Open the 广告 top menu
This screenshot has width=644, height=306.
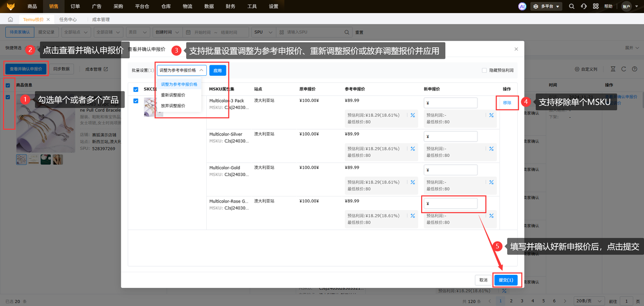click(x=97, y=7)
